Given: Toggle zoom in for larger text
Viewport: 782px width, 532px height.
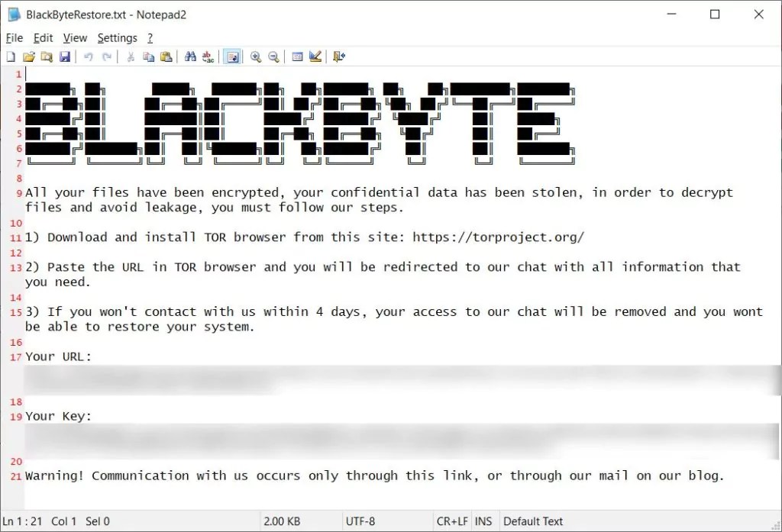Looking at the screenshot, I should [256, 56].
